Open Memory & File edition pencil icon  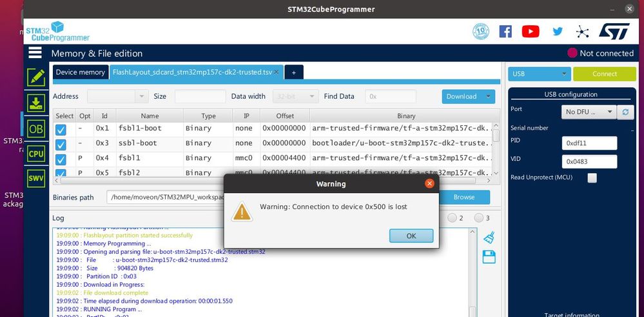[36, 77]
